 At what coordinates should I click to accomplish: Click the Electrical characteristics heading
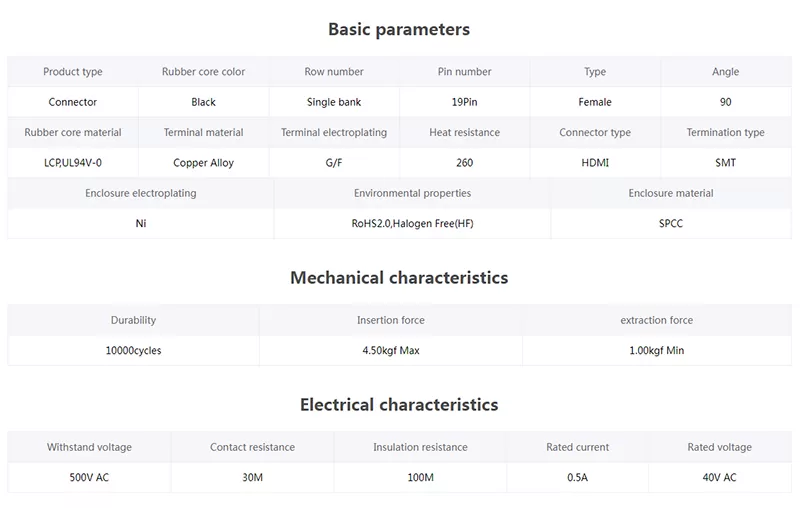[399, 405]
